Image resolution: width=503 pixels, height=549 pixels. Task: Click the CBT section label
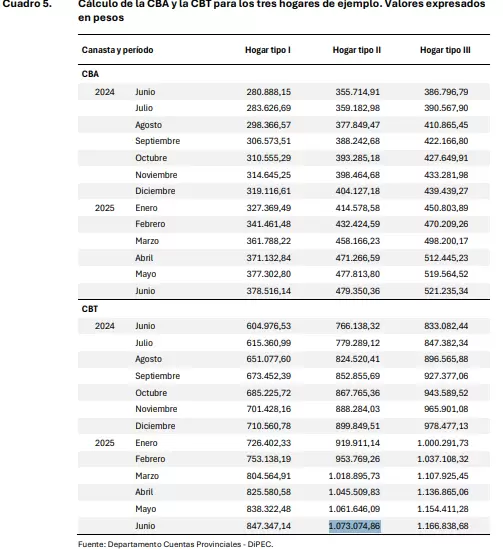[x=90, y=309]
